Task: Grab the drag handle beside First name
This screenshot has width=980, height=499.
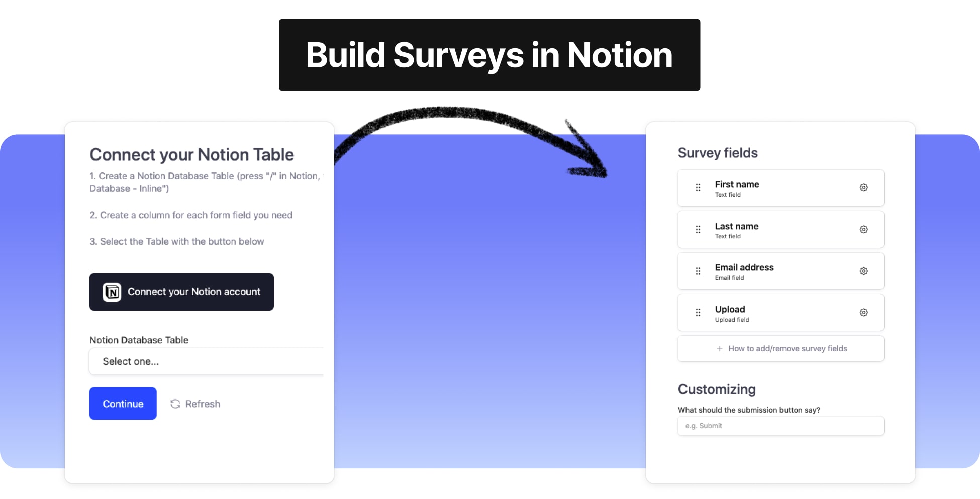Action: point(698,188)
